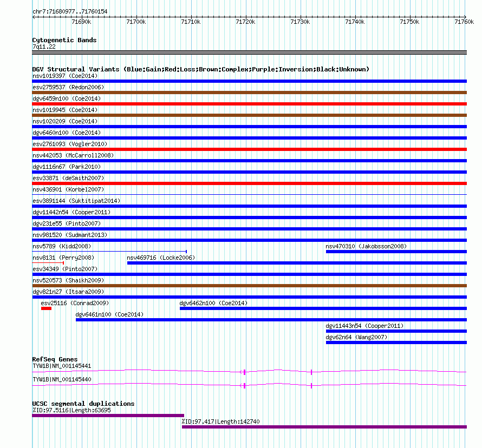This screenshot has width=482, height=448.
Task: Open dgv11442n54 (Cooper2011) variant label
Action: tap(71, 212)
